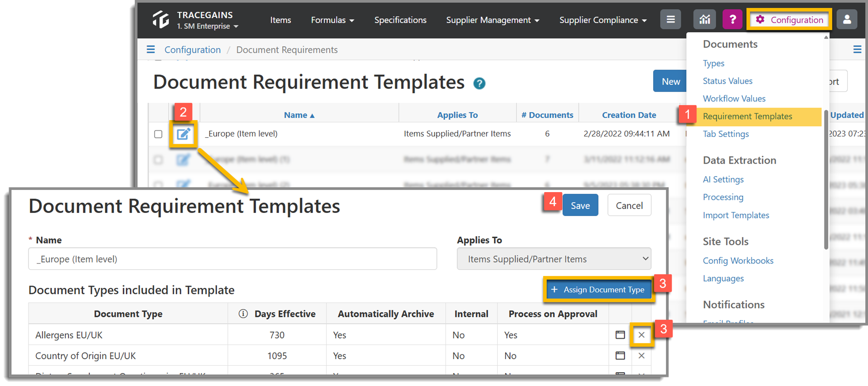Click the TraceGains logo icon
The image size is (868, 386).
pyautogui.click(x=161, y=19)
